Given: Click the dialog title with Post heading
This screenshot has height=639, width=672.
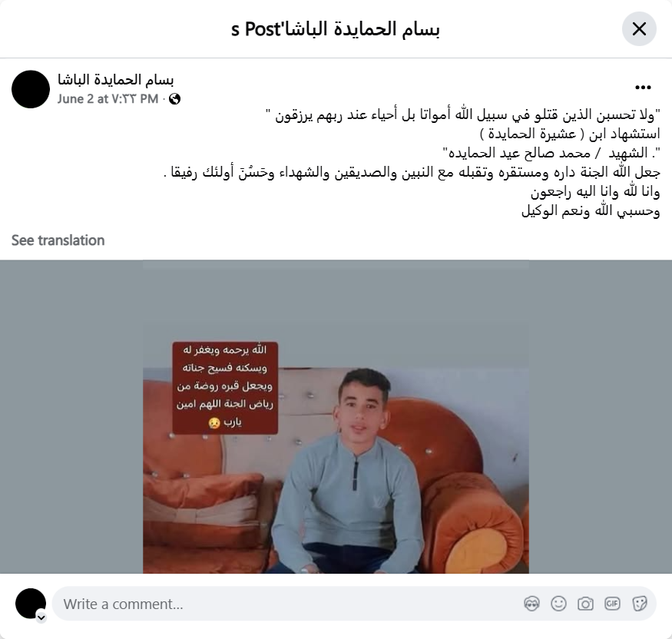Looking at the screenshot, I should 336,29.
